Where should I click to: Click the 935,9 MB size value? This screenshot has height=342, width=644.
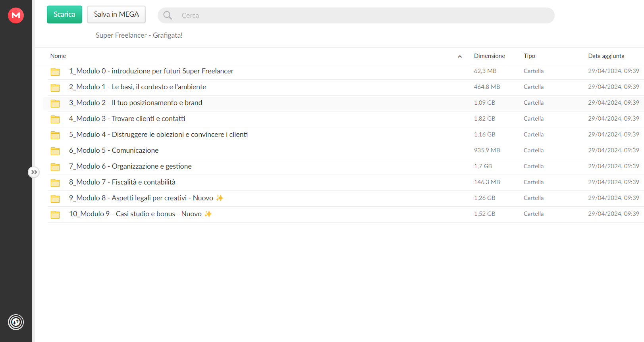coord(487,150)
